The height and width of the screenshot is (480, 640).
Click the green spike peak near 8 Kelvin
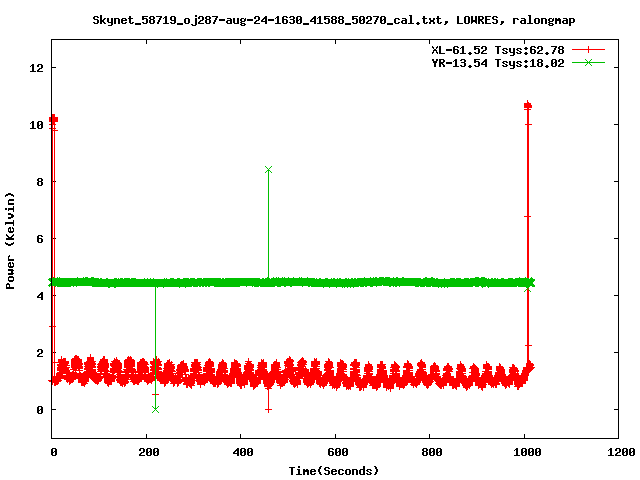(x=268, y=169)
